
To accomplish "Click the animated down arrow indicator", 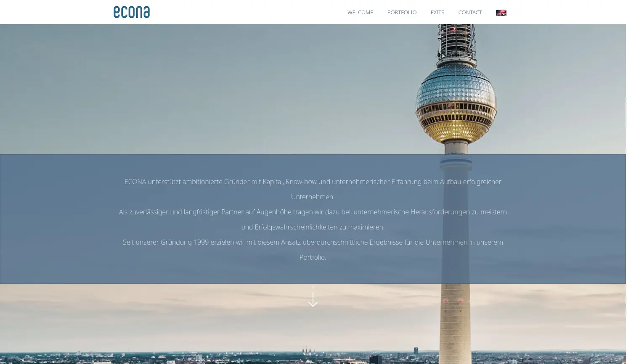I will pyautogui.click(x=313, y=297).
